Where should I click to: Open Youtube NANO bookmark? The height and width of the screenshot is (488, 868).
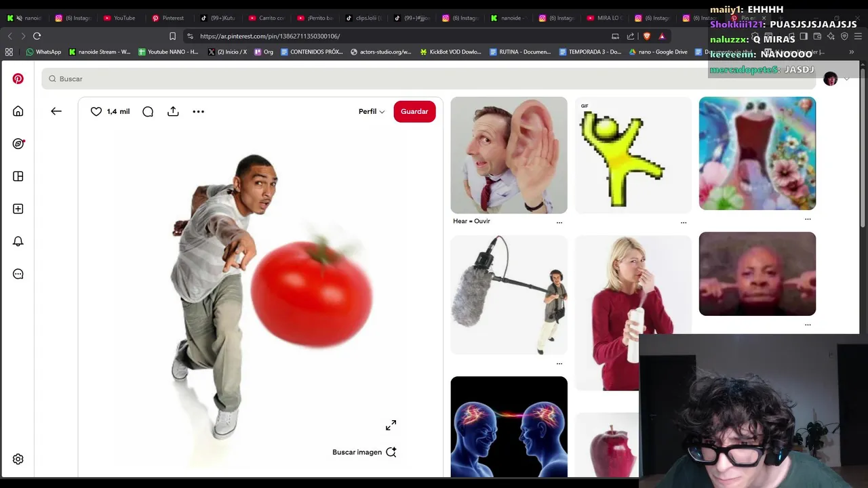point(169,52)
